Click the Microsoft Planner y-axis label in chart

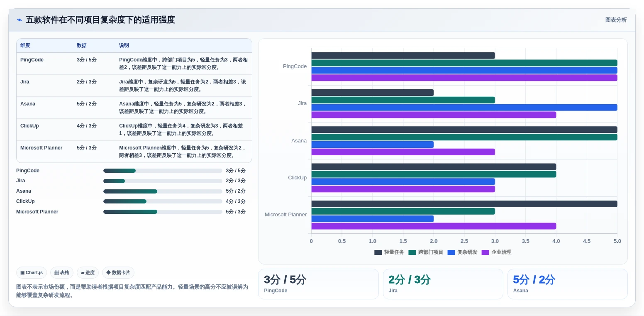[x=285, y=215]
